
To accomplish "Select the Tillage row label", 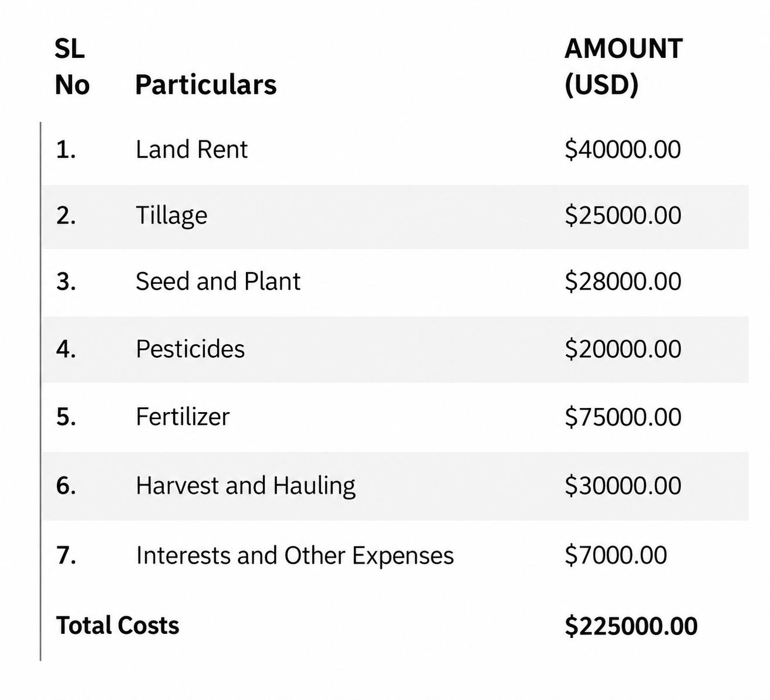I will click(x=172, y=216).
